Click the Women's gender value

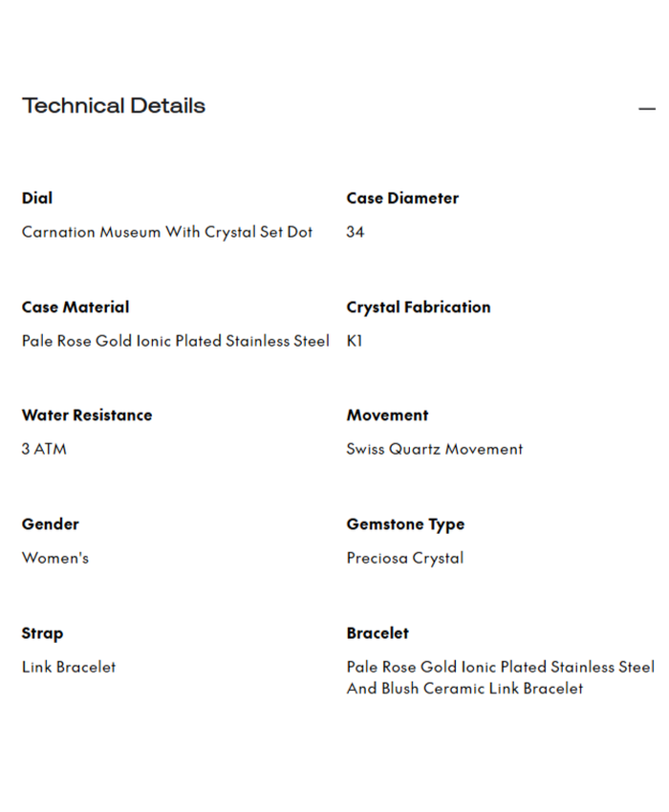[55, 558]
